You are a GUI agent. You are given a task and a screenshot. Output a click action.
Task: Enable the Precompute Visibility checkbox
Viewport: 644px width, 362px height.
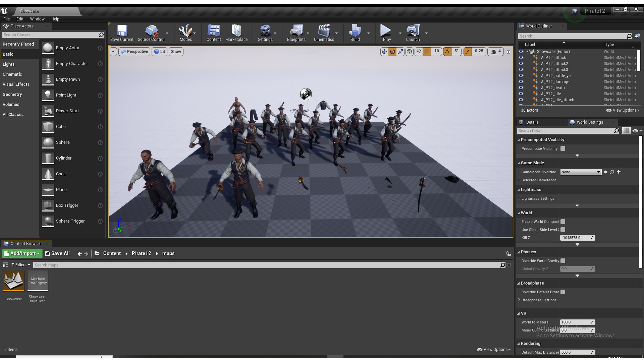[x=563, y=148]
